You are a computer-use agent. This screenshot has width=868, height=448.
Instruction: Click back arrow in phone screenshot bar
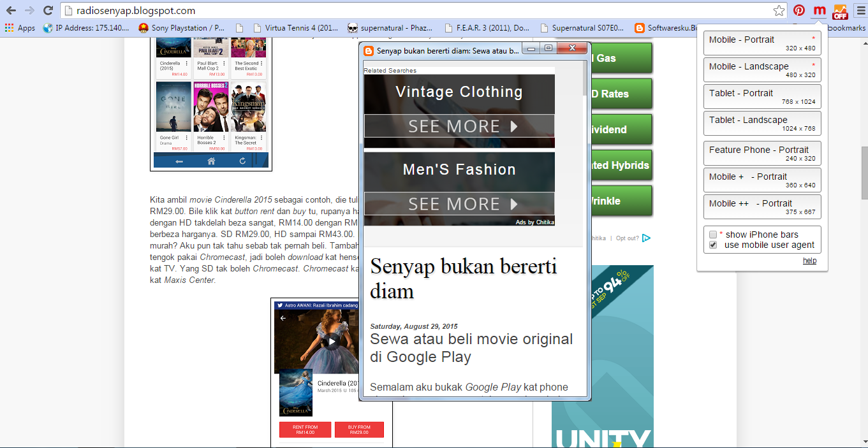(x=179, y=161)
